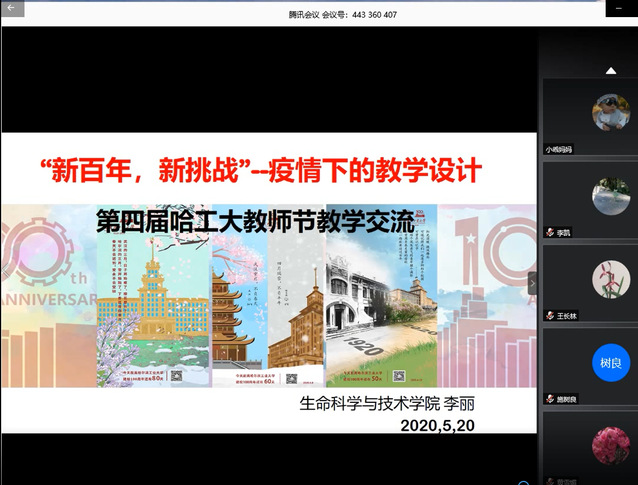Viewport: 638px width, 485px height.
Task: Click 王长林 flower avatar
Action: (610, 279)
